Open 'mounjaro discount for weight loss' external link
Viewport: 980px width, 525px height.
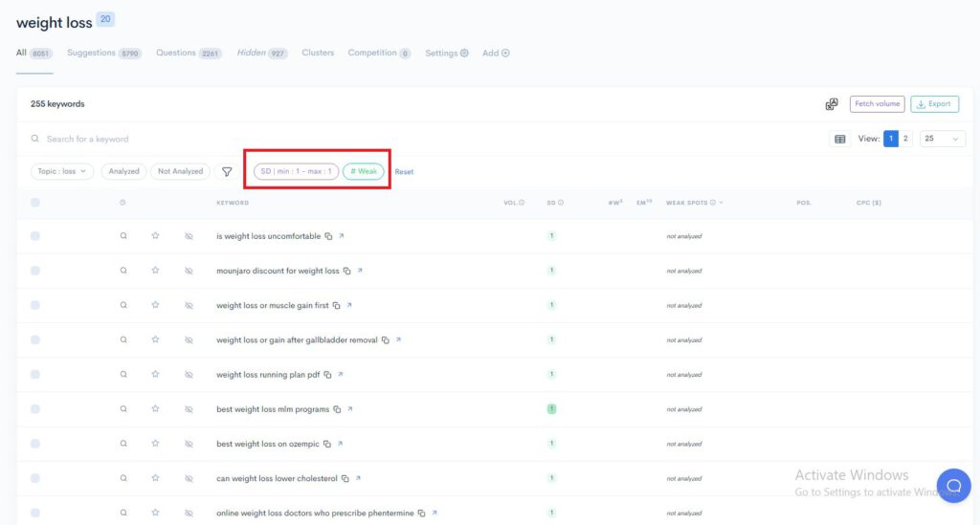click(x=360, y=271)
